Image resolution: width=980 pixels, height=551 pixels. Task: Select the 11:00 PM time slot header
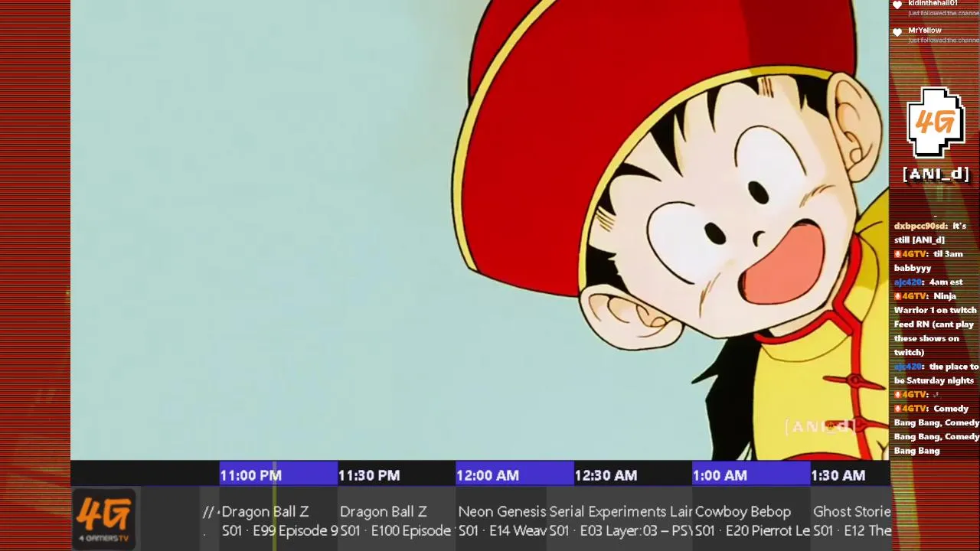(x=279, y=475)
